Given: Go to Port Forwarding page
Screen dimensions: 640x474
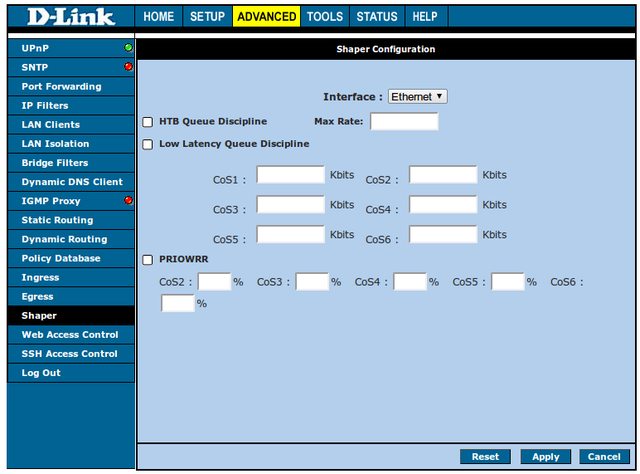Looking at the screenshot, I should click(x=71, y=87).
